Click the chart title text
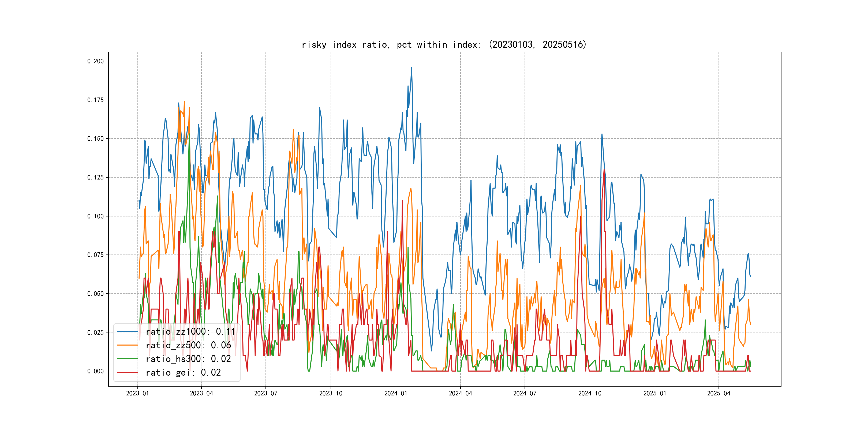Viewport: 868px width, 434px height. [444, 44]
